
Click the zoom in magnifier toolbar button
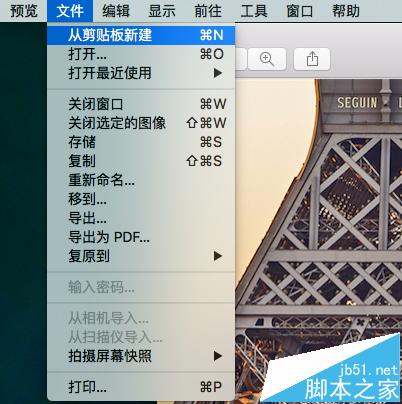click(267, 59)
